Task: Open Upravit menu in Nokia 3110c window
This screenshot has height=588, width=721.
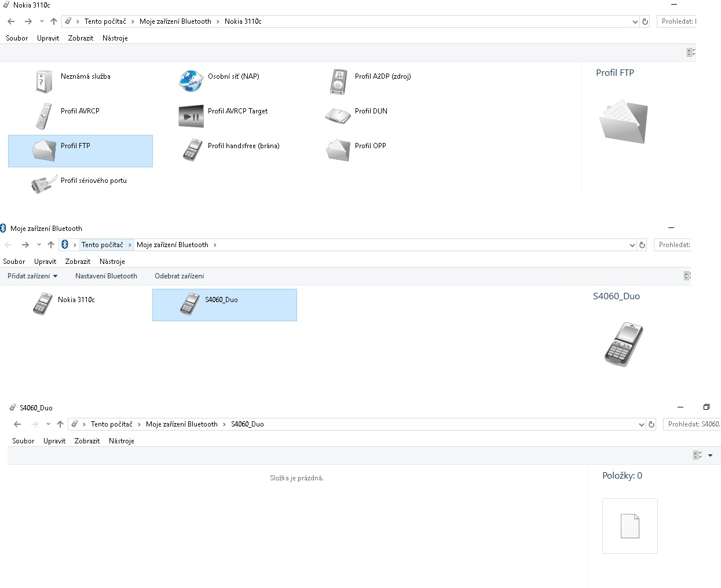Action: point(48,38)
